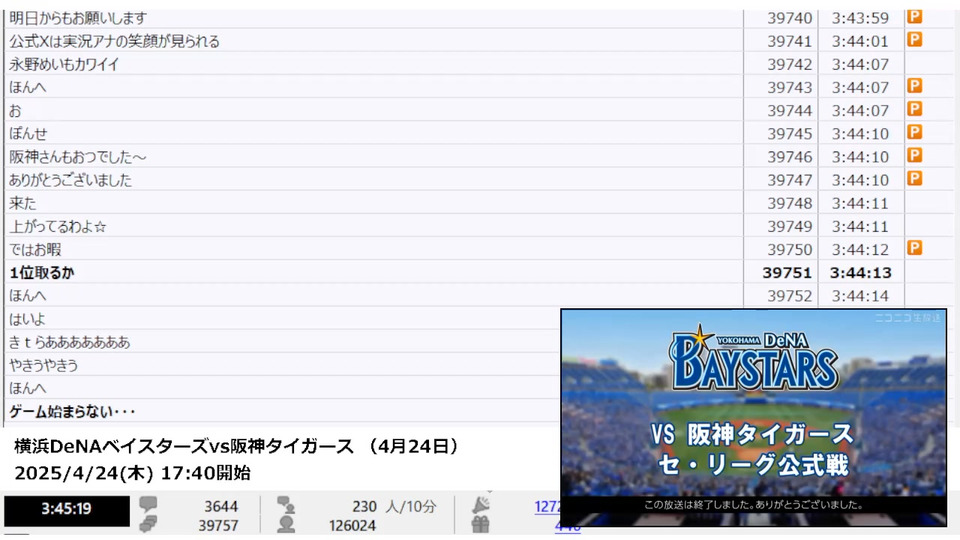Click comment number 39748
The width and height of the screenshot is (960, 540).
(789, 203)
